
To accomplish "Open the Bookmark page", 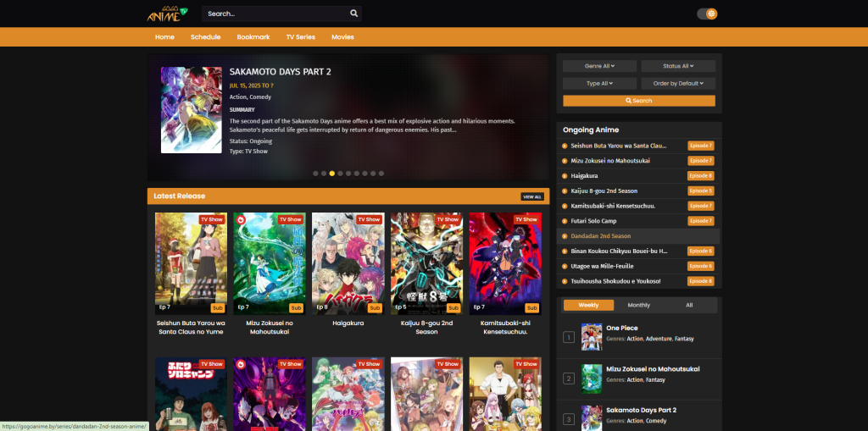I will tap(253, 37).
